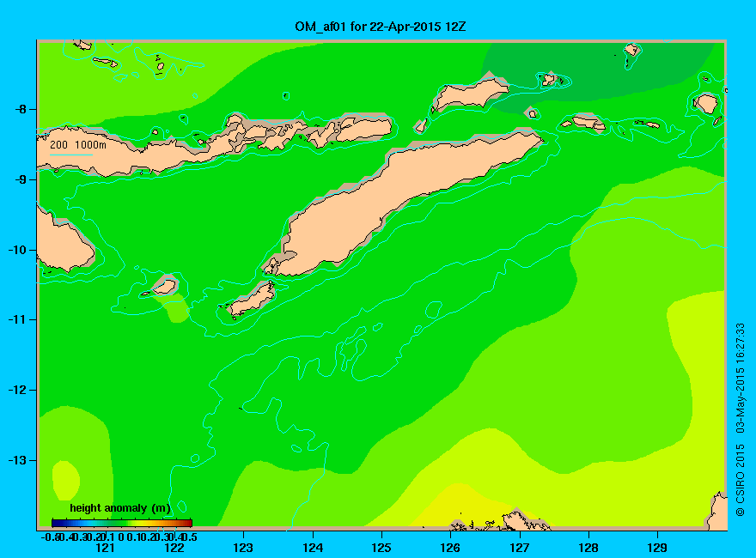The height and width of the screenshot is (558, 756).
Task: Click latitude axis label -8
Action: (19, 109)
